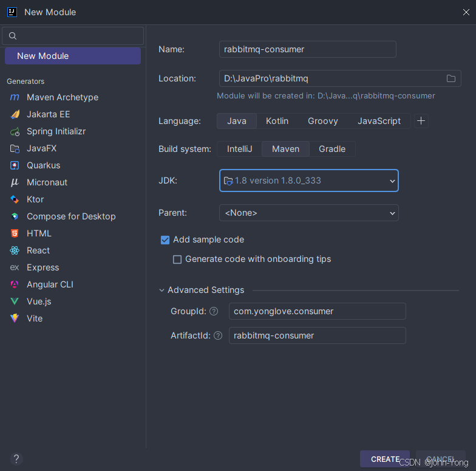Click the GroupId input field
Screen dimensions: 476x471
(x=317, y=311)
